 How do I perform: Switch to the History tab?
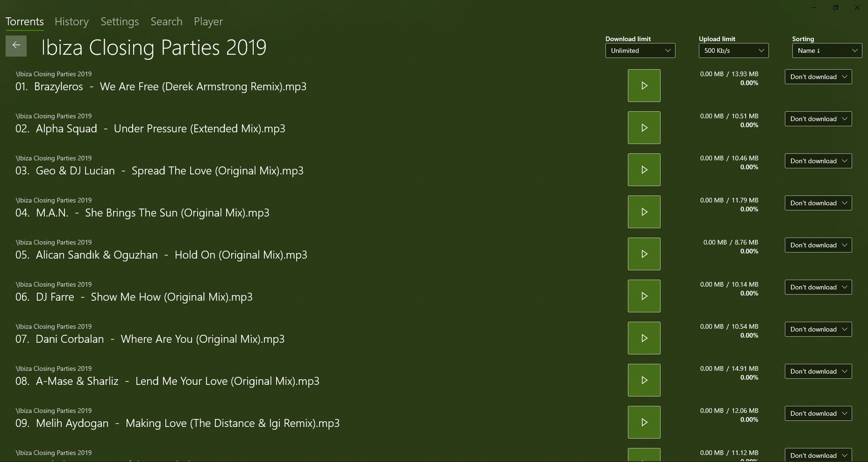click(x=71, y=22)
